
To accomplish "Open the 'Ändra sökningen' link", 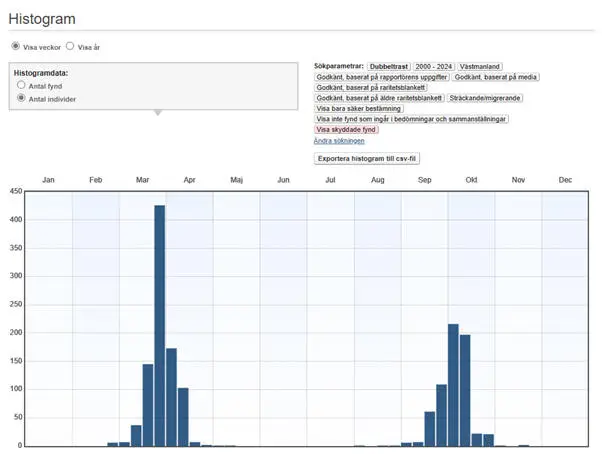I will 339,140.
